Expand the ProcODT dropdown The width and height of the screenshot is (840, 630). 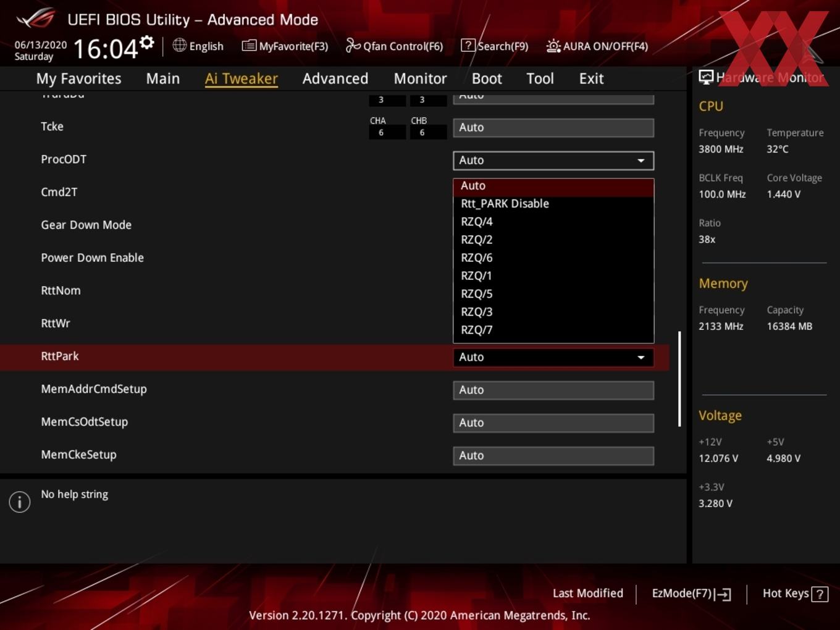tap(553, 161)
